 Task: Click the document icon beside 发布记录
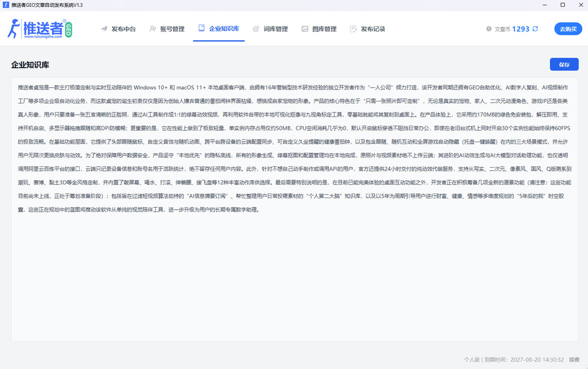(353, 29)
